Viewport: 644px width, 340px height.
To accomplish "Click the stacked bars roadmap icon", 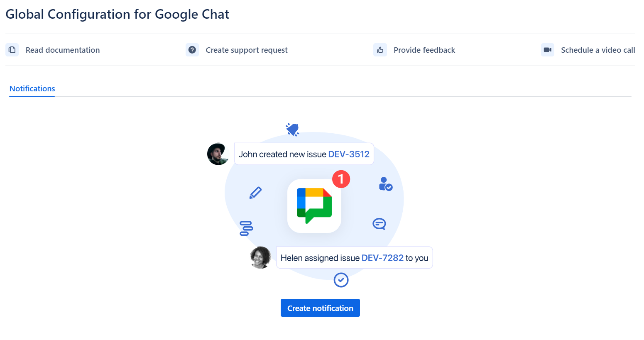I will click(x=246, y=228).
